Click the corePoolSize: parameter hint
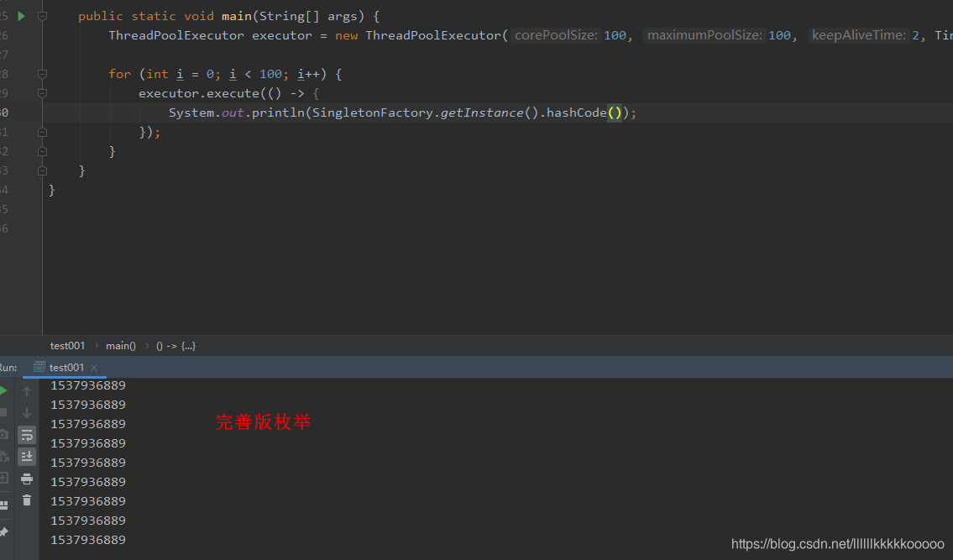The width and height of the screenshot is (953, 560). [x=556, y=35]
